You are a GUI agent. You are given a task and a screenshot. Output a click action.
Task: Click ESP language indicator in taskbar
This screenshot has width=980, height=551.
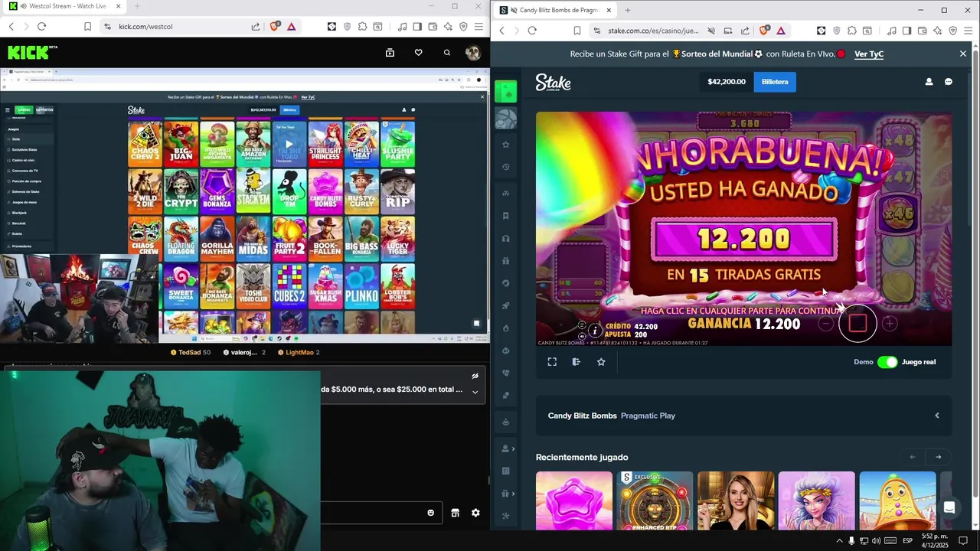click(x=908, y=541)
